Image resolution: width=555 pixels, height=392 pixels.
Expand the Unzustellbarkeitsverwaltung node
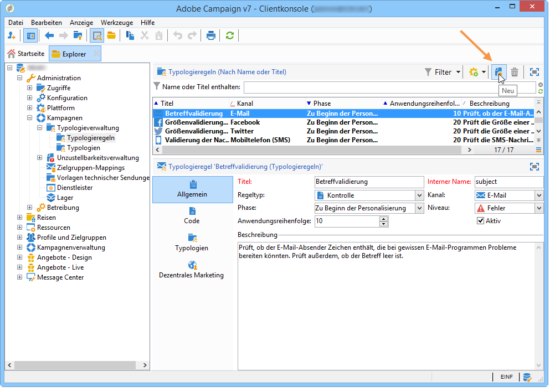tap(40, 158)
